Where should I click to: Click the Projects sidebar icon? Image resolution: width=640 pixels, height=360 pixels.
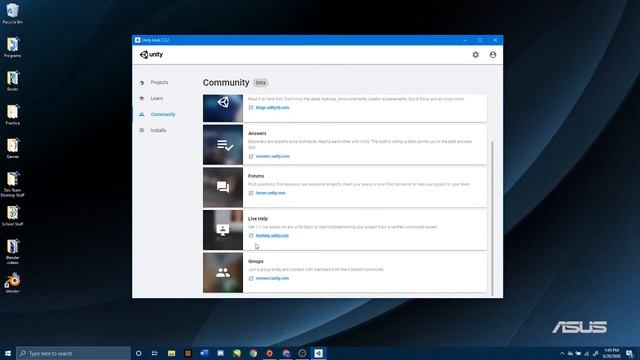(x=142, y=83)
